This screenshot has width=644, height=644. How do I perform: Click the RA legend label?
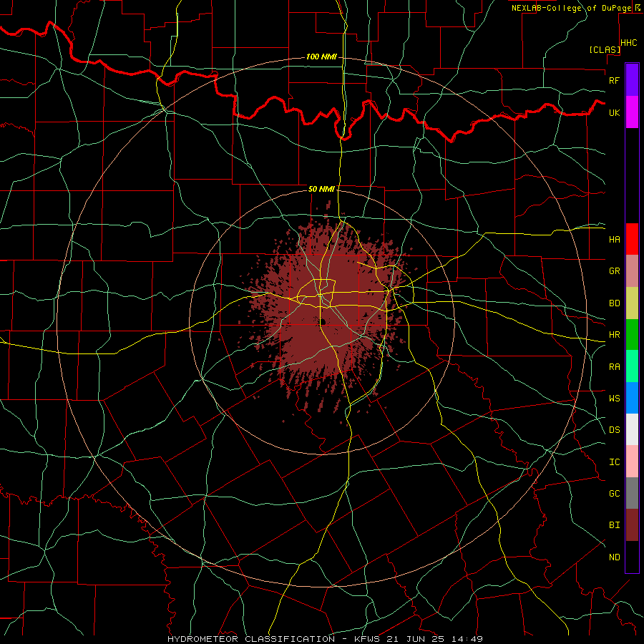coord(614,367)
